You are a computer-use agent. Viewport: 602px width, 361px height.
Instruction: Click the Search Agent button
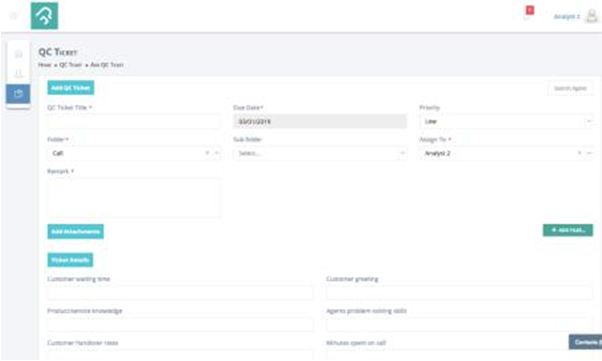click(x=570, y=88)
